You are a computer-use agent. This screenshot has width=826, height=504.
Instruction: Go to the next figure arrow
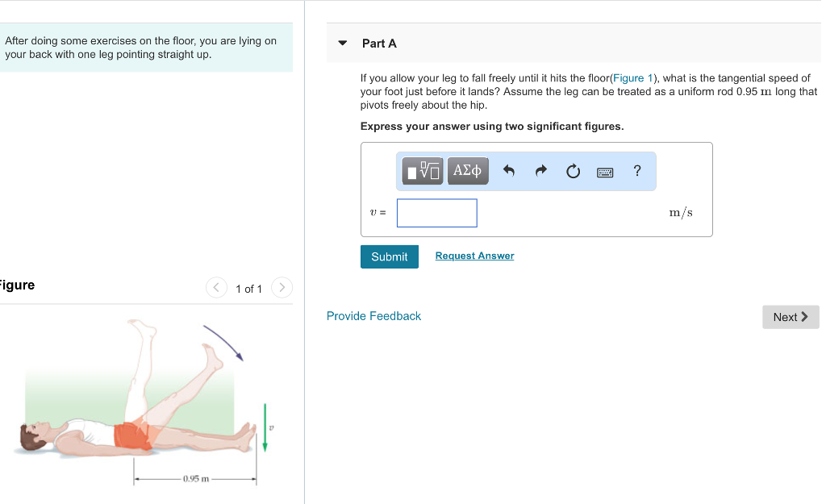[x=282, y=288]
